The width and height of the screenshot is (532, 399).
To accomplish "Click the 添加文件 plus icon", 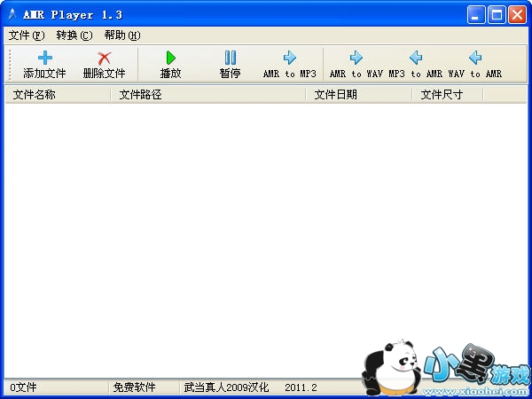I will pyautogui.click(x=45, y=58).
